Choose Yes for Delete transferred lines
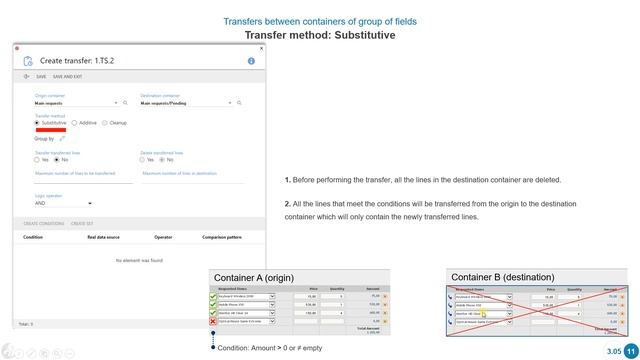Image resolution: width=640 pixels, height=360 pixels. coord(142,160)
